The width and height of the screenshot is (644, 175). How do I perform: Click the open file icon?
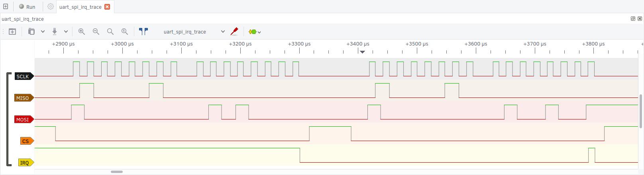point(31,32)
